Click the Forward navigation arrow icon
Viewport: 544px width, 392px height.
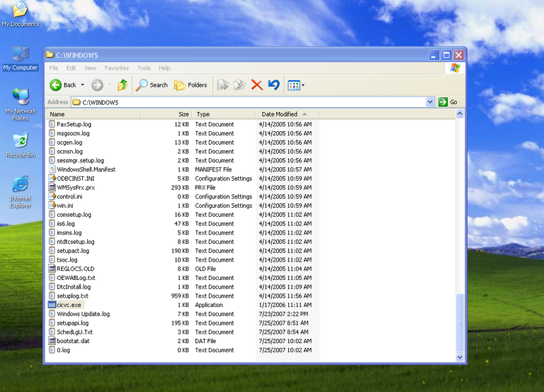[x=97, y=85]
